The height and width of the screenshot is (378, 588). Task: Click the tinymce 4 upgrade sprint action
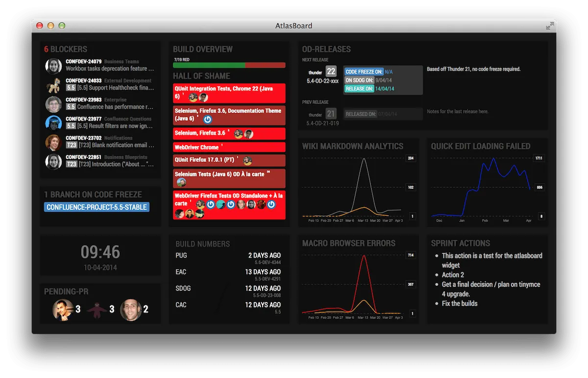click(491, 289)
